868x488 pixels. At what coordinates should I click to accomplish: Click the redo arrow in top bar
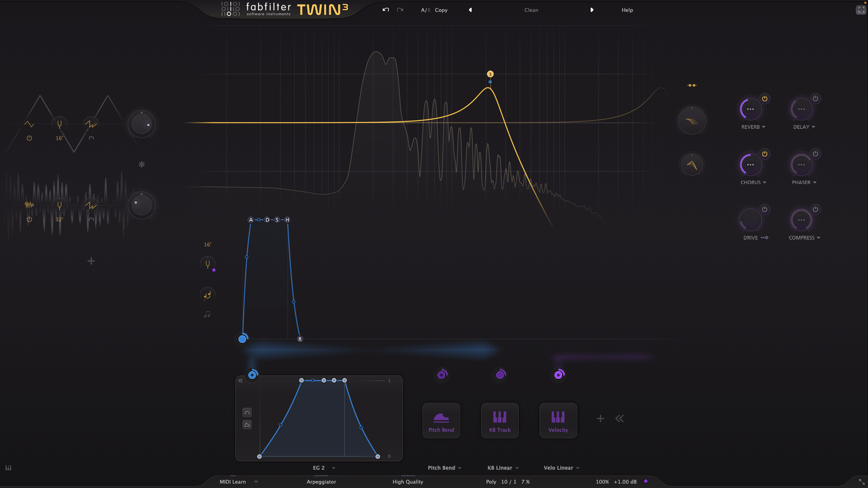pyautogui.click(x=400, y=10)
